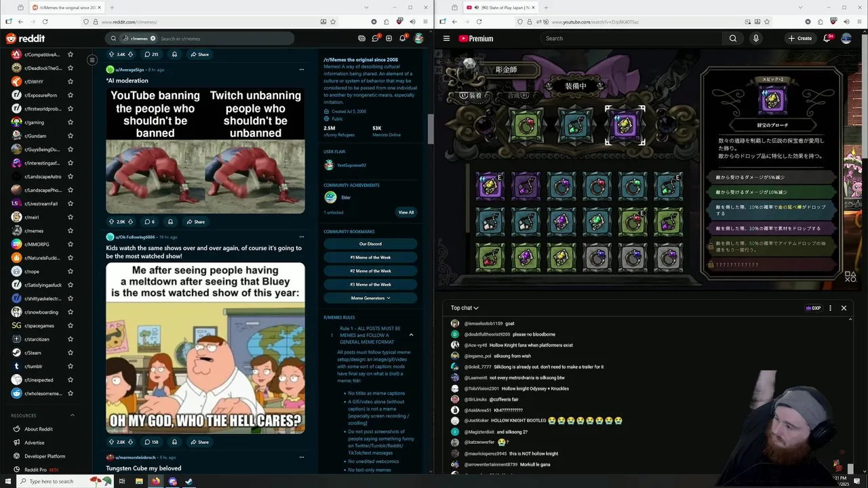Open Steam from the Windows taskbar
This screenshot has width=868, height=488.
189,481
